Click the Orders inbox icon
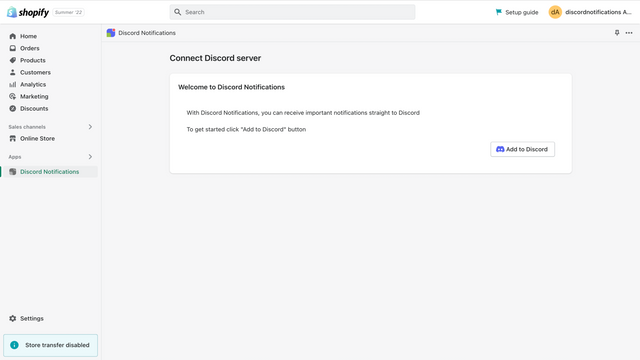The width and height of the screenshot is (640, 360). point(13,48)
